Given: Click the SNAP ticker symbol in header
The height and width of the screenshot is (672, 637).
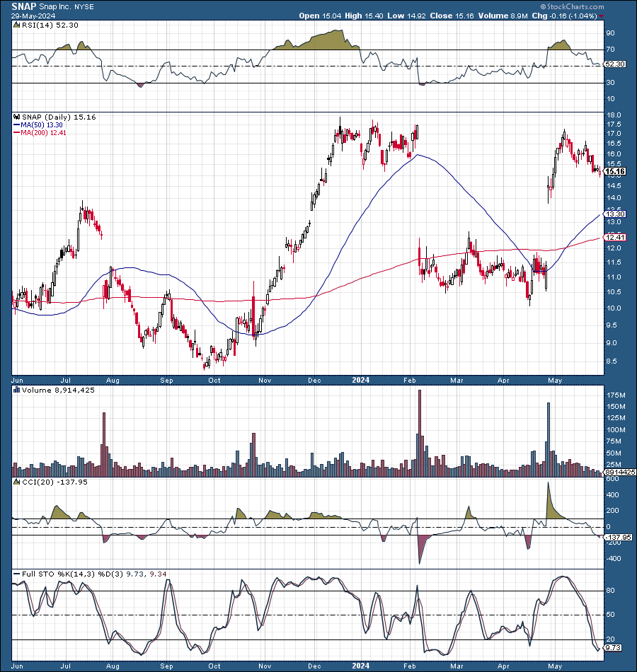Looking at the screenshot, I should (24, 6).
